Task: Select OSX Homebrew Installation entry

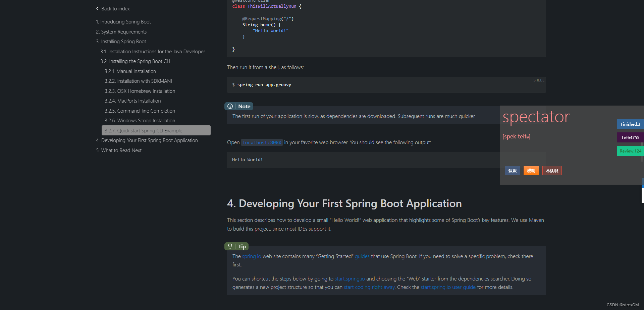Action: pos(140,91)
